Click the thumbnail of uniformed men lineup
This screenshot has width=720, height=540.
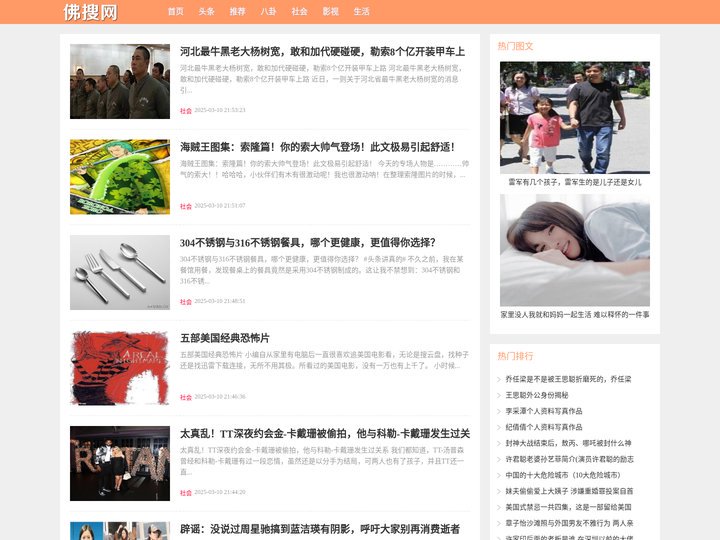[x=120, y=81]
